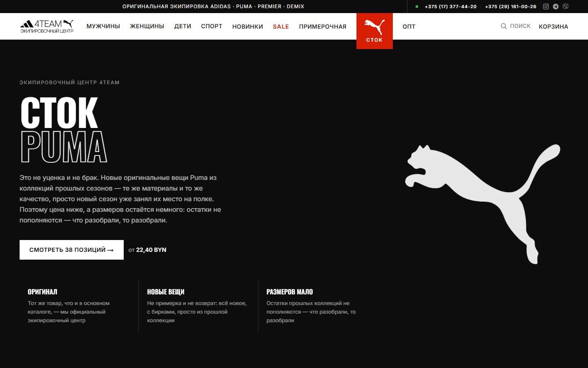This screenshot has width=588, height=368.
Task: Click the ЭКИПИРОВОЧНЫЙ ЦЕНТР 4TEAM caption above the heading
Action: 69,82
